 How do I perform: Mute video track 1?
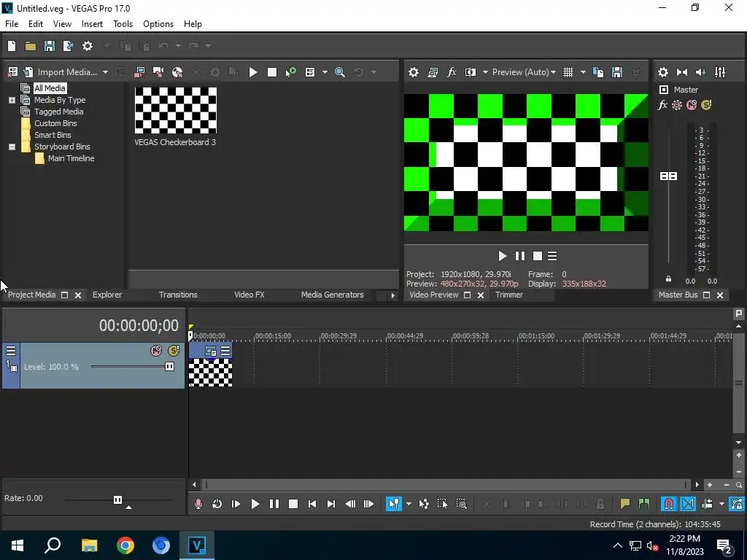pyautogui.click(x=156, y=351)
